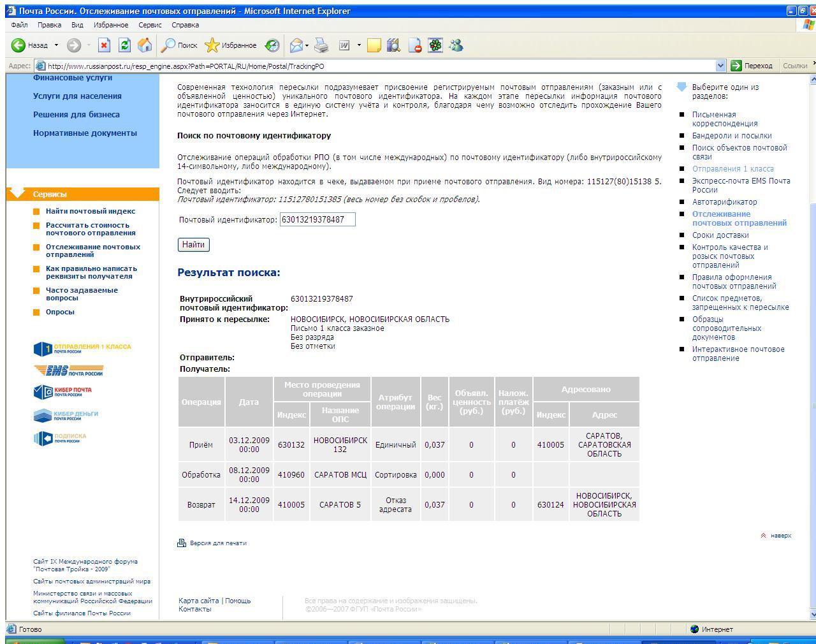This screenshot has width=816, height=644.
Task: Launch ICQ flower toolbar icon
Action: tap(435, 45)
